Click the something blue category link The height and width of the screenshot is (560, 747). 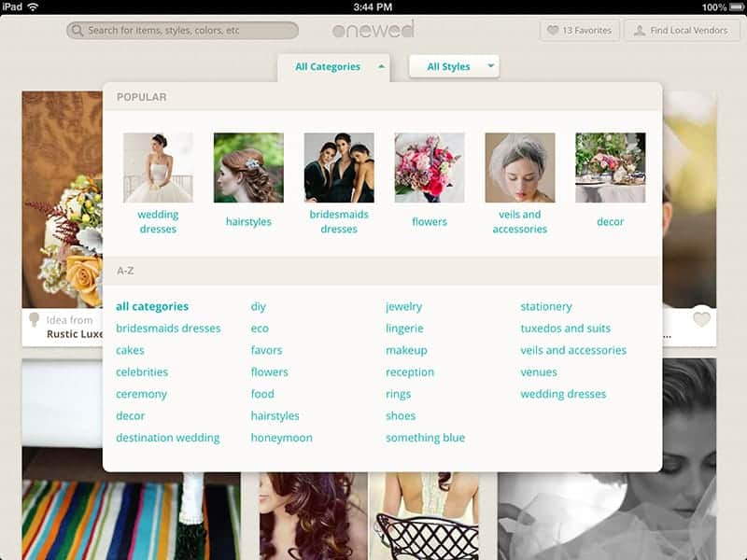425,438
